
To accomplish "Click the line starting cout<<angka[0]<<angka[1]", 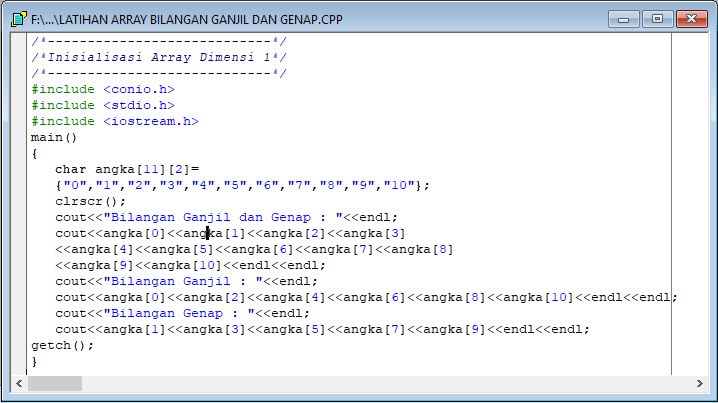I will [x=230, y=234].
